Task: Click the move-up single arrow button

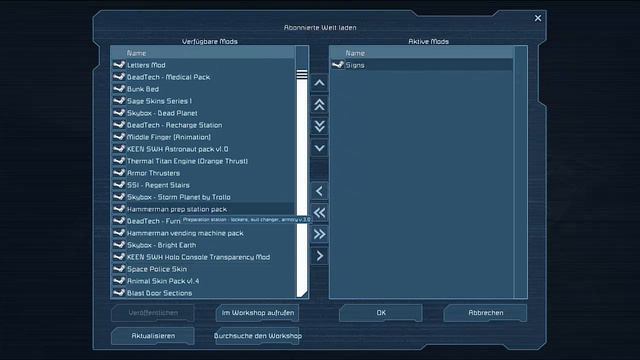Action: click(x=319, y=83)
